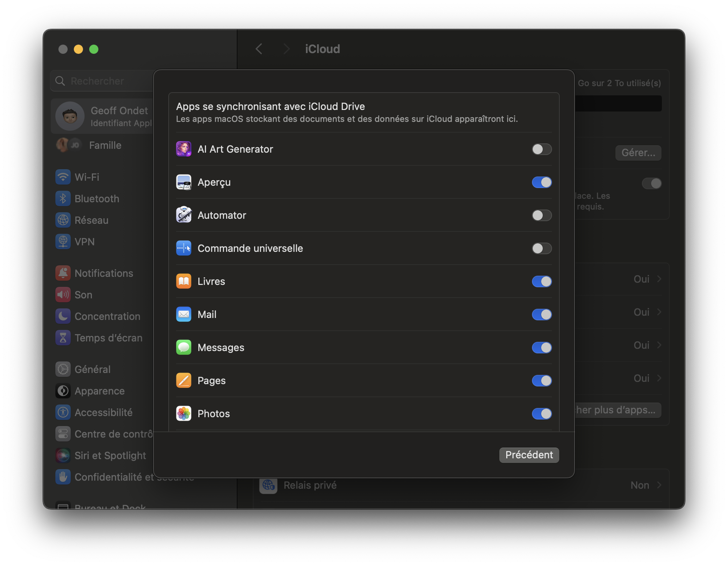Click the Commande universelle icon
The height and width of the screenshot is (566, 728).
point(183,248)
